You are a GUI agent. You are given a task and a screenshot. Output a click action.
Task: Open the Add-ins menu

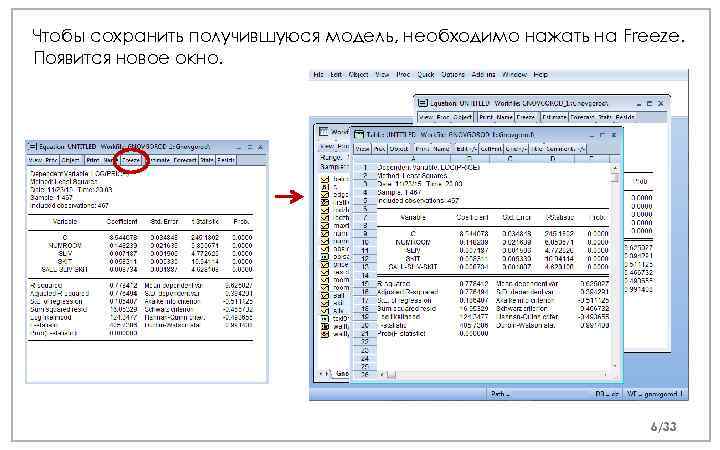pyautogui.click(x=484, y=74)
